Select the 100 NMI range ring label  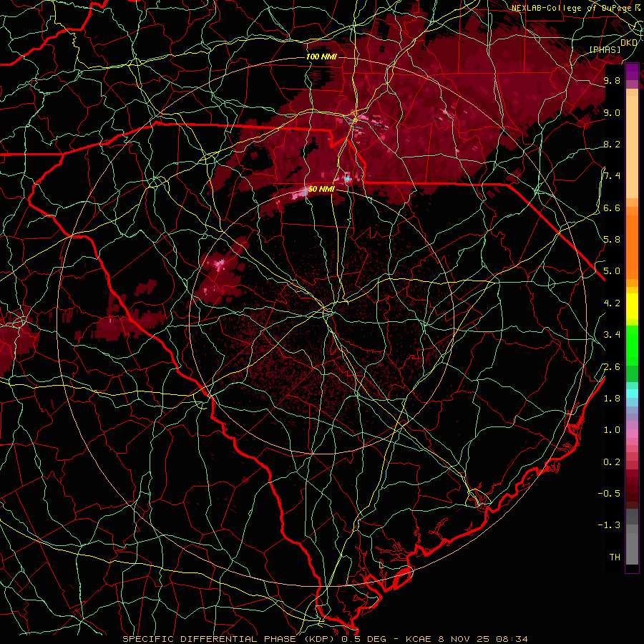pyautogui.click(x=321, y=57)
